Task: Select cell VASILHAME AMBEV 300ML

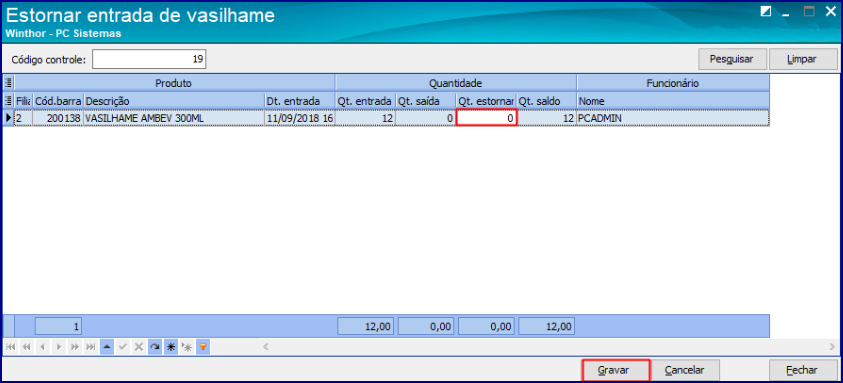Action: pos(174,118)
